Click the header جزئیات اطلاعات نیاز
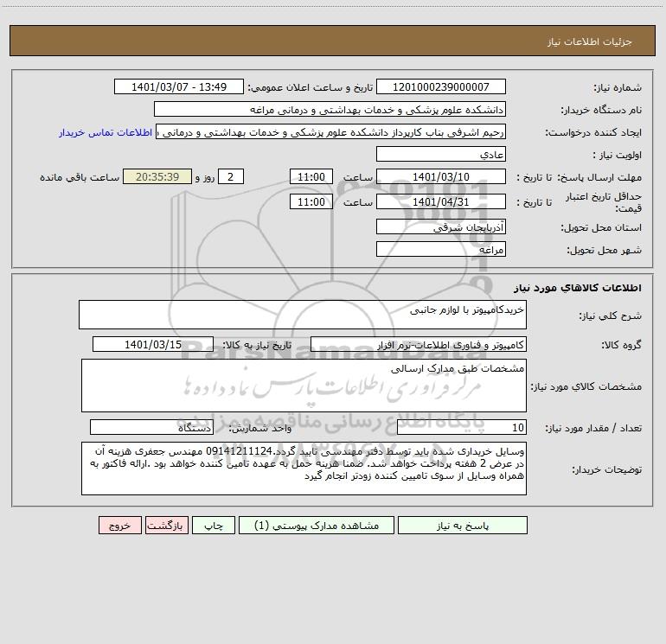 point(590,41)
